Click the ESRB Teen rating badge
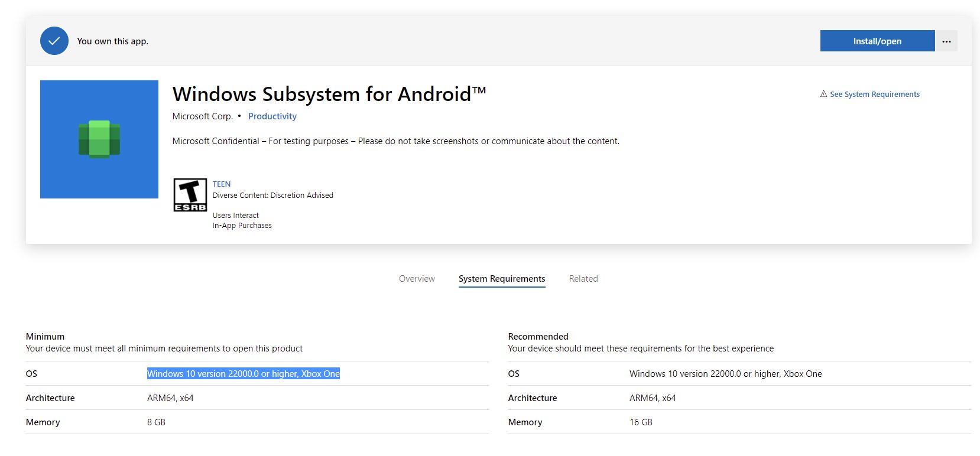980x456 pixels. point(190,195)
